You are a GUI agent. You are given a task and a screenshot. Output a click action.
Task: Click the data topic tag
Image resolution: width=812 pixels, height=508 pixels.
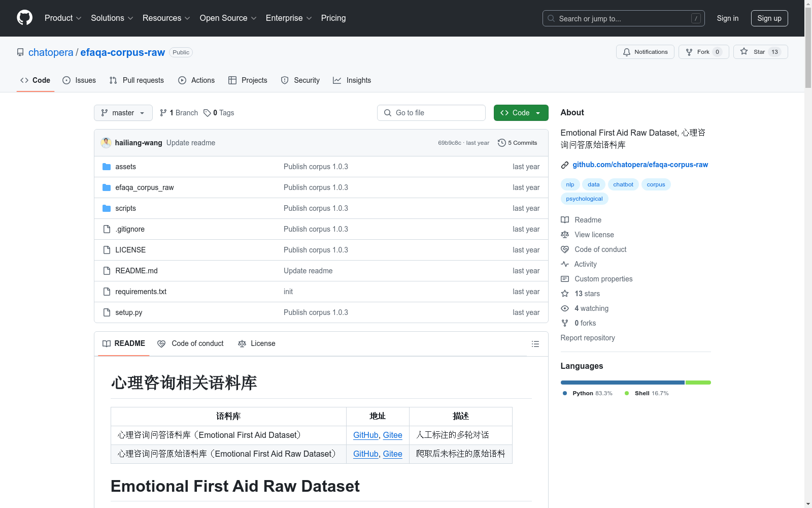tap(594, 184)
